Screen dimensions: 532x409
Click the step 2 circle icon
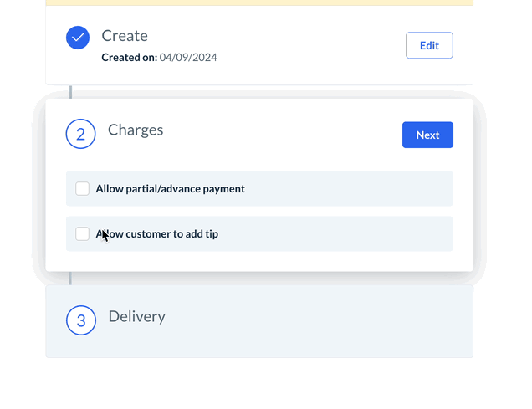81,134
